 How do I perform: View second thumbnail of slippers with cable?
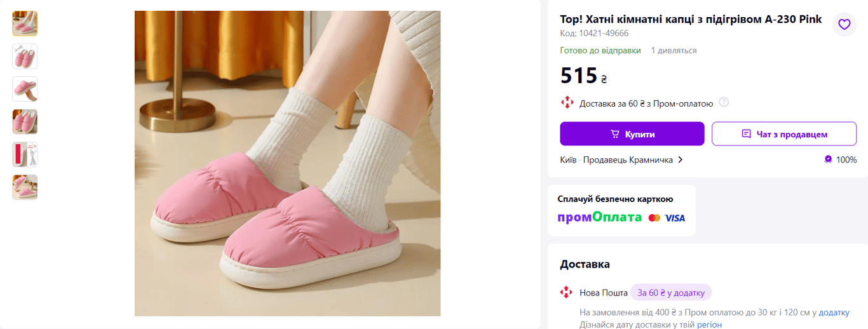[x=25, y=57]
